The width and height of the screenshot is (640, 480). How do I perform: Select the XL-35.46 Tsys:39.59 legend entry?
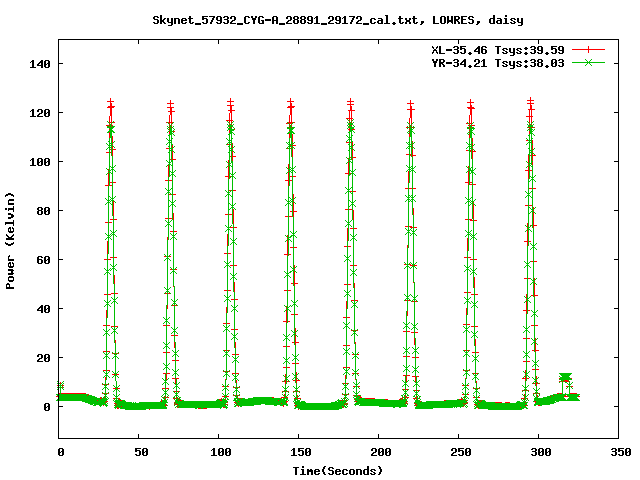tap(498, 50)
